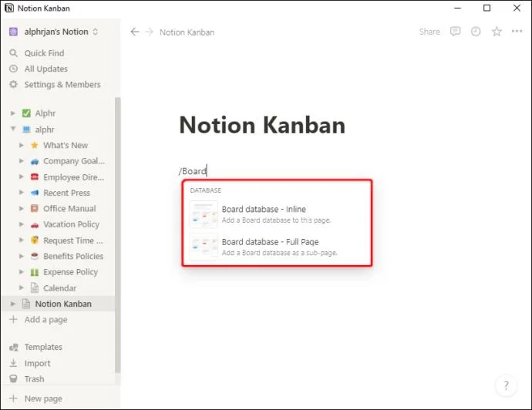Click Add a page in sidebar
This screenshot has width=532, height=410.
point(45,320)
